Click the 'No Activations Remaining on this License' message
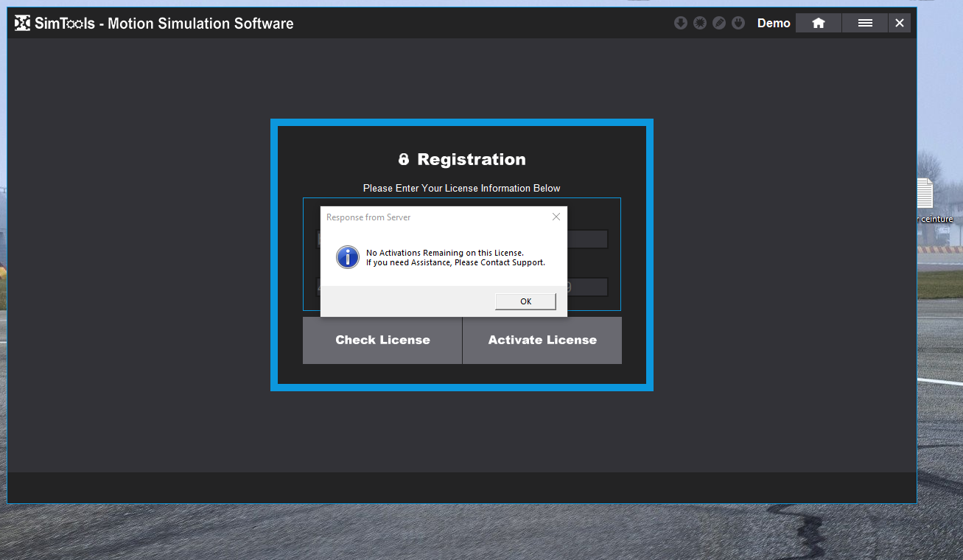This screenshot has height=560, width=963. pos(445,253)
